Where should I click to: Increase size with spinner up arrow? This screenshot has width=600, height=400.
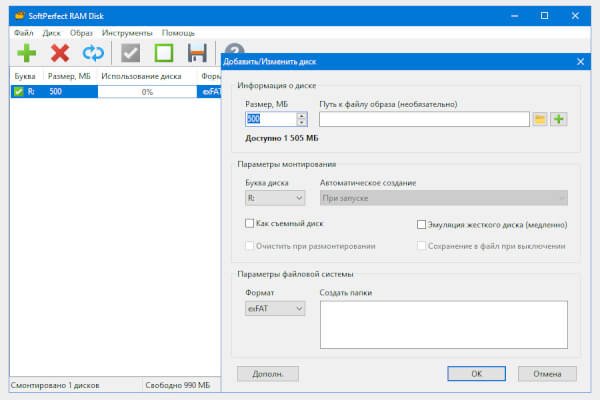[x=302, y=116]
